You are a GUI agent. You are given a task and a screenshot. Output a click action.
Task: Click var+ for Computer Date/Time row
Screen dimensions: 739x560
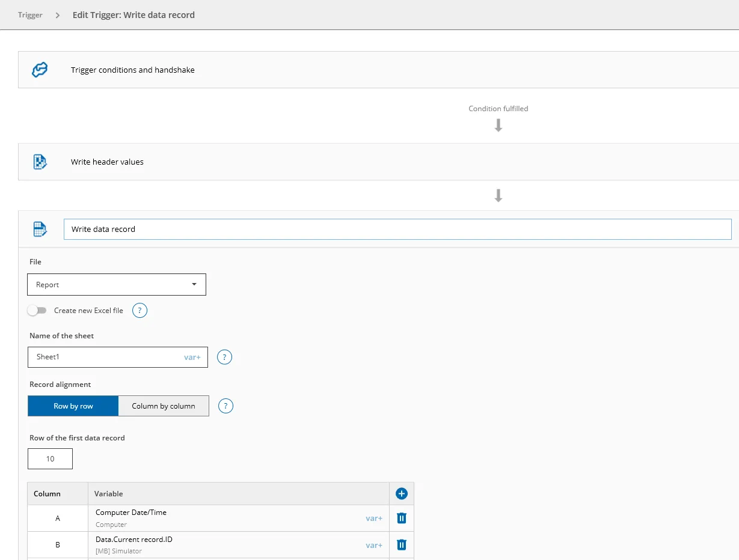coord(374,518)
